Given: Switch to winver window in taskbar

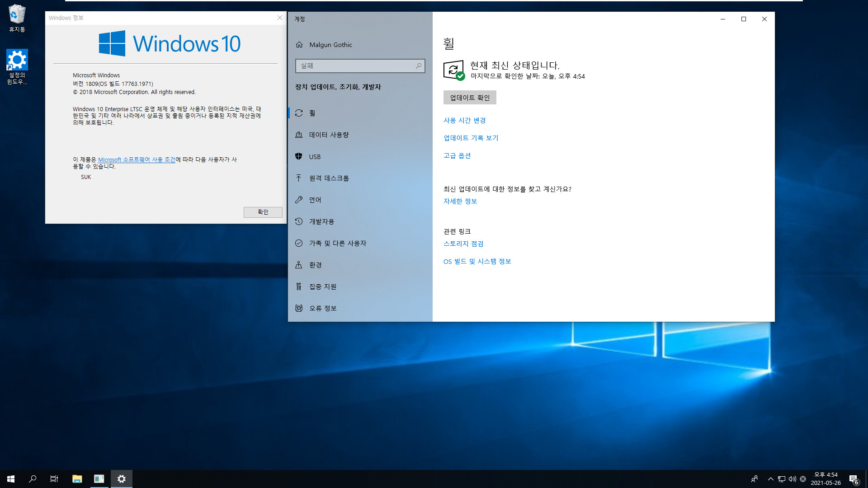Looking at the screenshot, I should pos(99,479).
